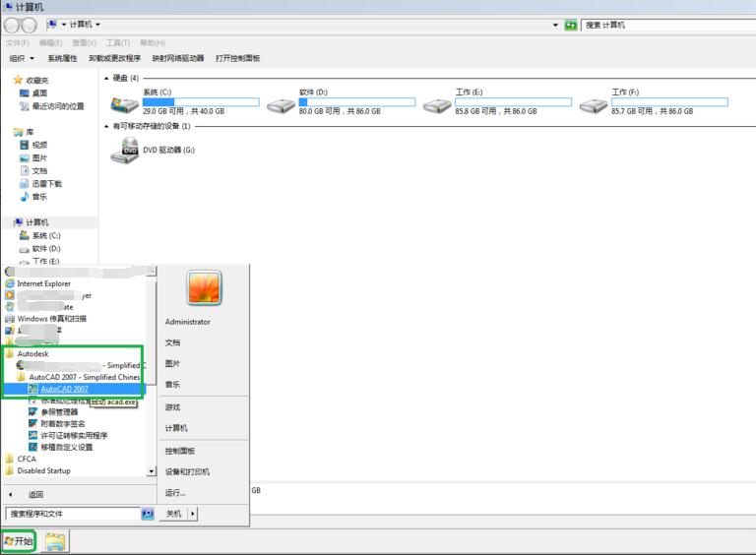
Task: Expand AutoCAD 2007 - Simplified Chinese folder
Action: [x=79, y=377]
